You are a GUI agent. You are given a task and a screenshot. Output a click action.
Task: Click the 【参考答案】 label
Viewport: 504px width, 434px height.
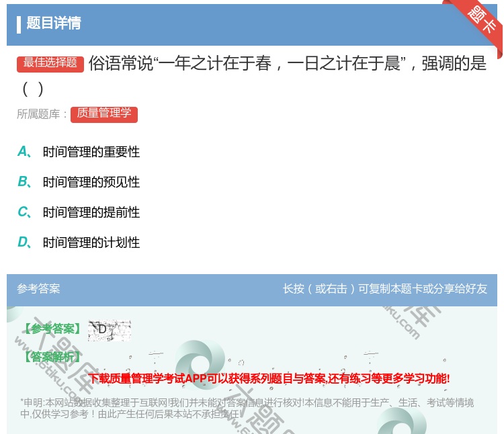[52, 329]
